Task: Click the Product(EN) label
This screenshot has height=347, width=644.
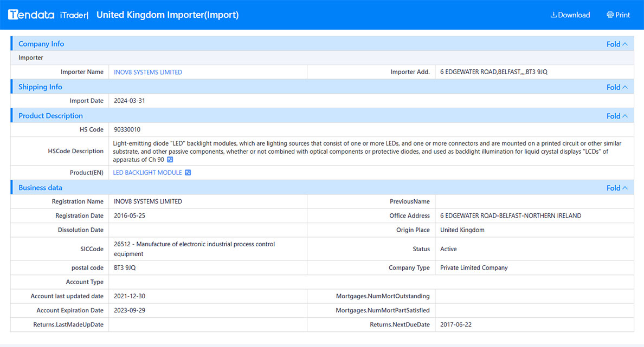Action: pos(87,173)
